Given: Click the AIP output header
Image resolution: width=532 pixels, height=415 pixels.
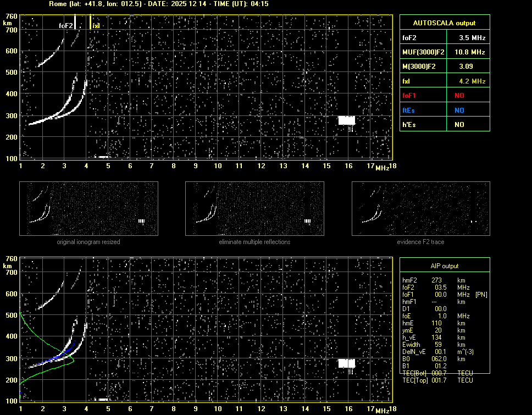Looking at the screenshot, I should 444,266.
